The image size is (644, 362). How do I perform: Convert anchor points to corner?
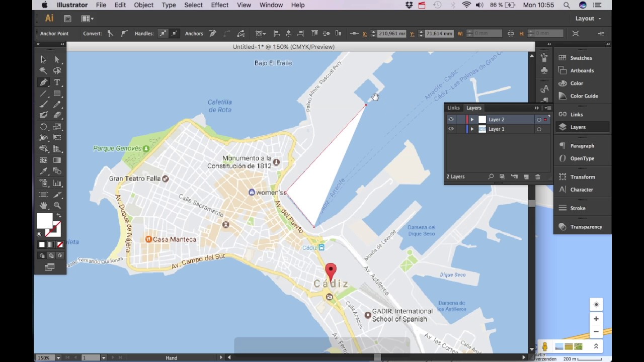pos(110,34)
